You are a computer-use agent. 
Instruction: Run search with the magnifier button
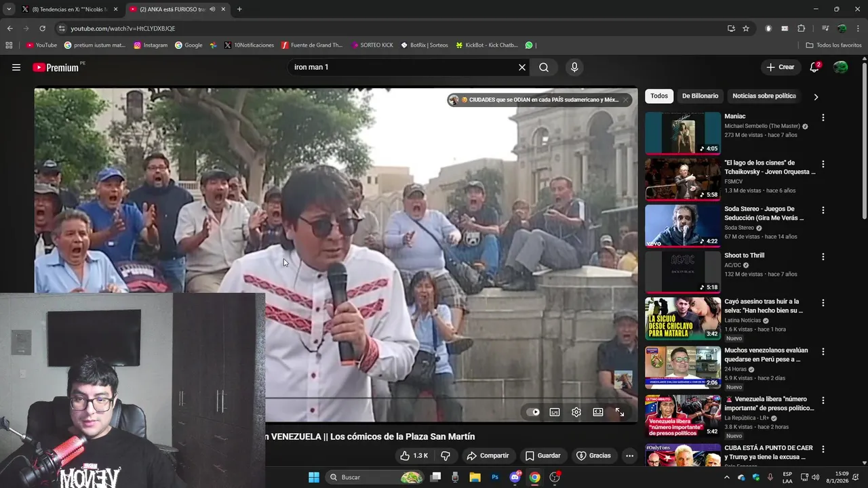coord(544,67)
